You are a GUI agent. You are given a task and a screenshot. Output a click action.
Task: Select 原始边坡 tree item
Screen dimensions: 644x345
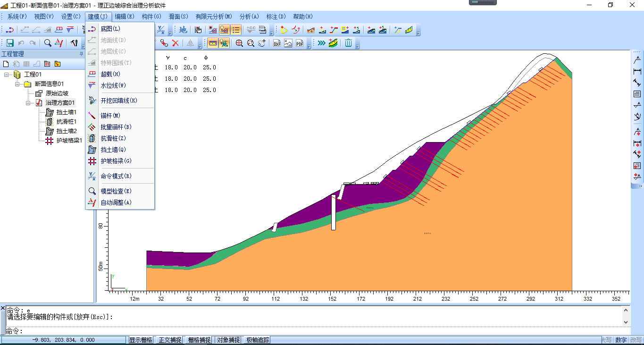(x=57, y=93)
